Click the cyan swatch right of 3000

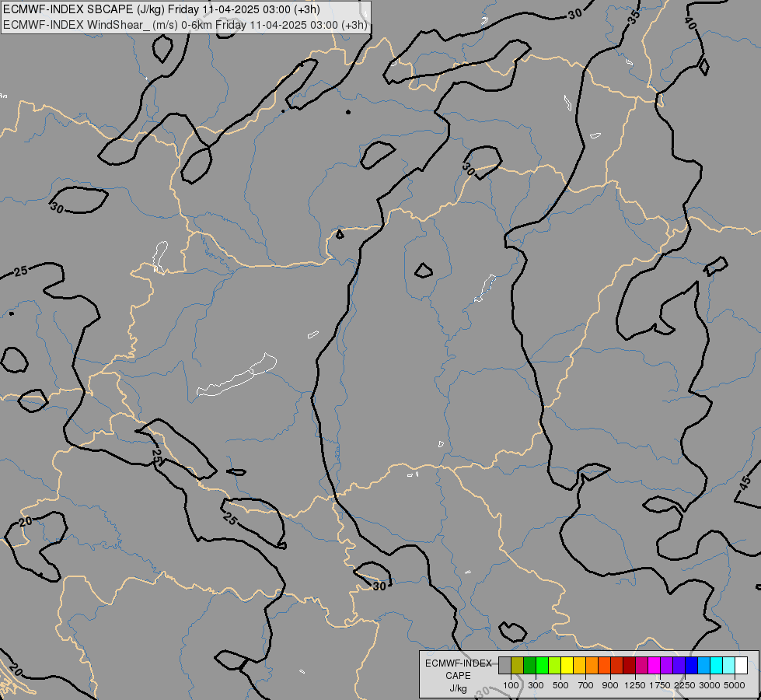point(717,666)
